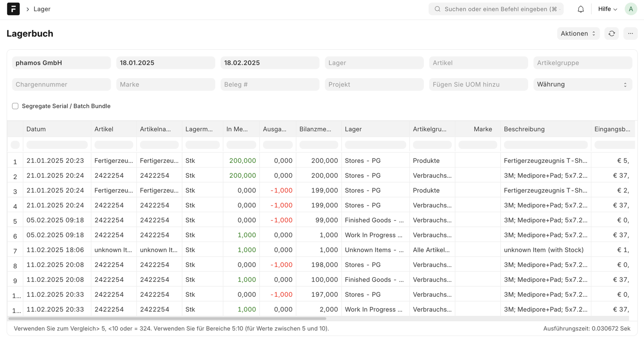
Task: Click the Bilanzmenge value 198,000
Action: click(319, 265)
